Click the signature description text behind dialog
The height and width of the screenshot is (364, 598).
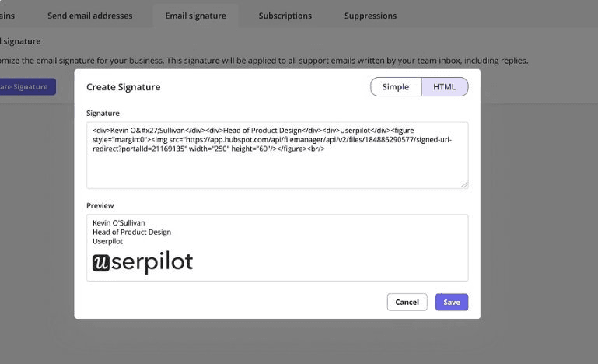(x=264, y=61)
